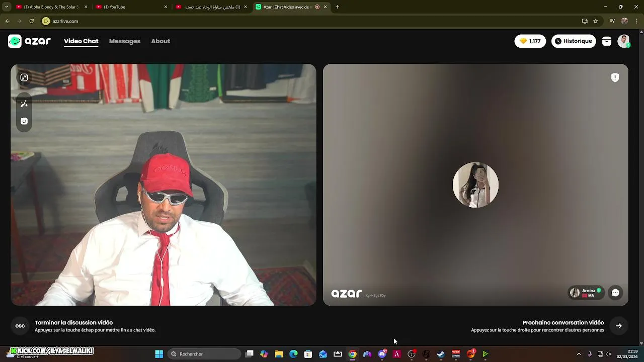Open the 1,177 gems balance
Image resolution: width=644 pixels, height=362 pixels.
tap(530, 41)
